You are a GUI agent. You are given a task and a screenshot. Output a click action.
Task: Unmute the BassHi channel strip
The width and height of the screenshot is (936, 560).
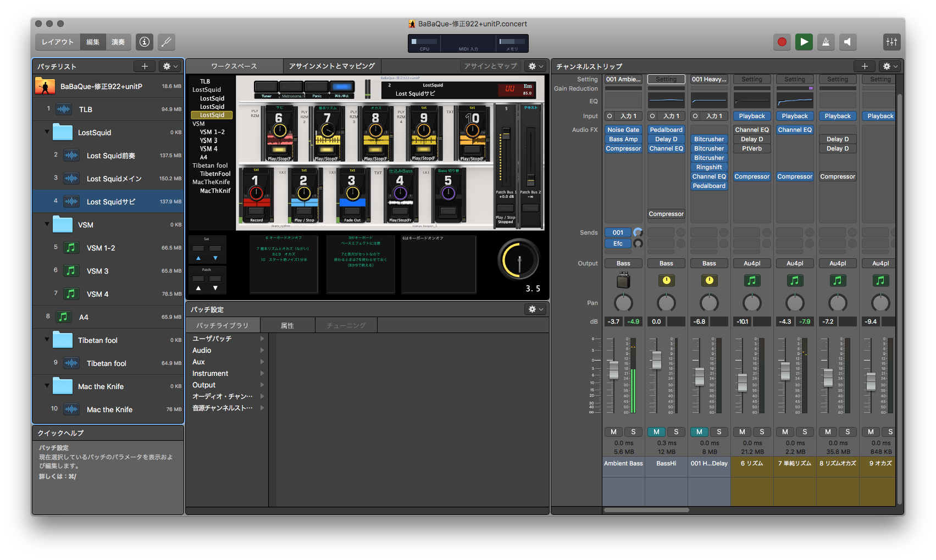tap(656, 432)
